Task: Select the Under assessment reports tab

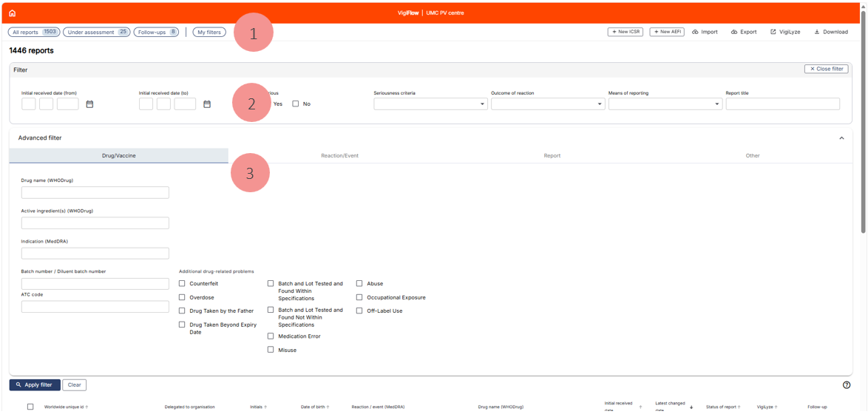Action: pos(96,33)
